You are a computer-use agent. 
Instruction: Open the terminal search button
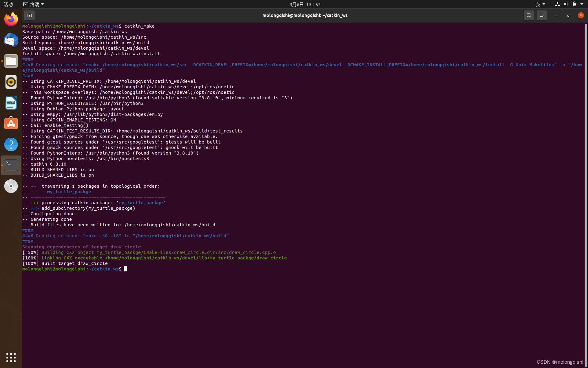tap(529, 15)
